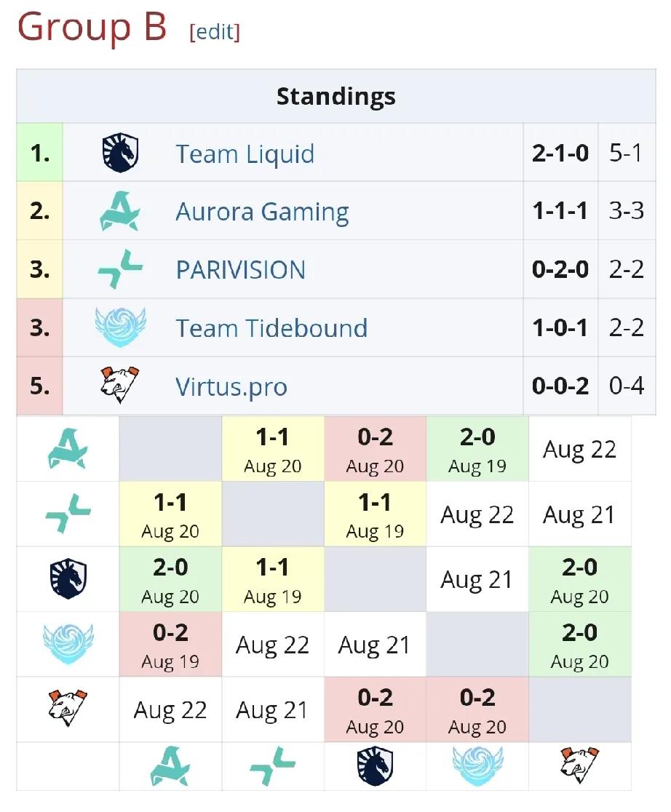Screen dimensions: 671x812
Task: Select Aurora vs Virtus.pro Aug 22 match cell
Action: pyautogui.click(x=579, y=449)
